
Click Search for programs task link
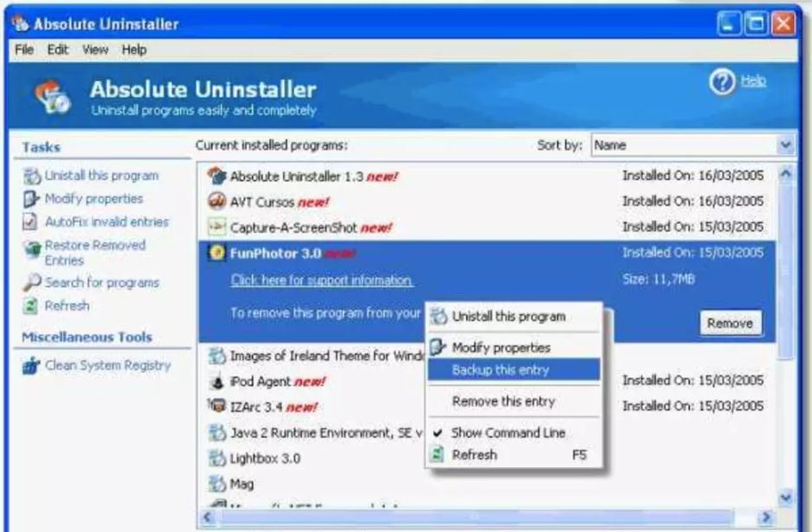[101, 283]
